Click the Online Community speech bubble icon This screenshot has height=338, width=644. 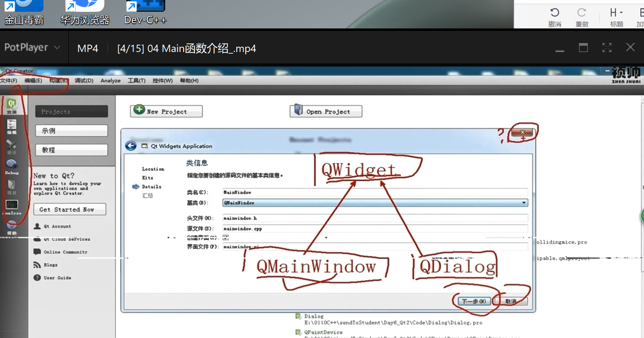click(37, 252)
